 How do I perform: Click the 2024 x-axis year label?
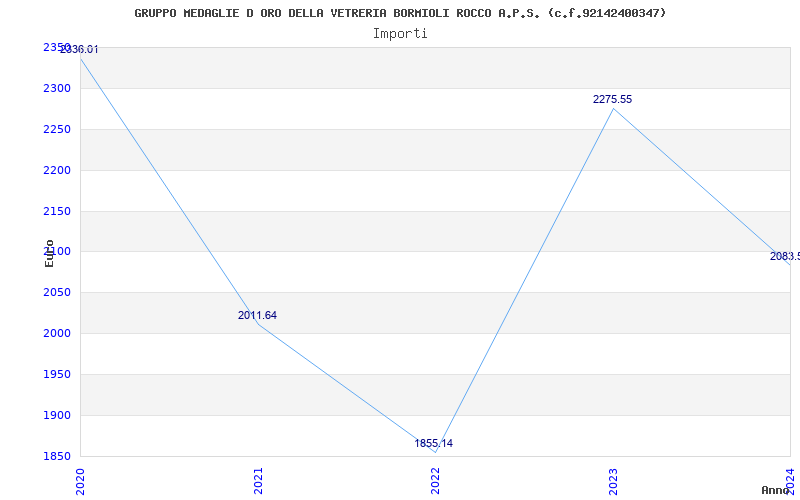point(790,481)
